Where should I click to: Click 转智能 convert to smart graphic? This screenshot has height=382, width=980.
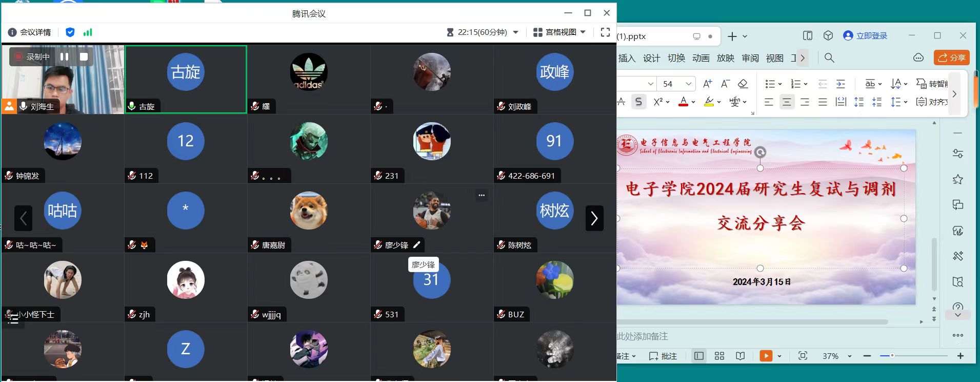point(932,84)
